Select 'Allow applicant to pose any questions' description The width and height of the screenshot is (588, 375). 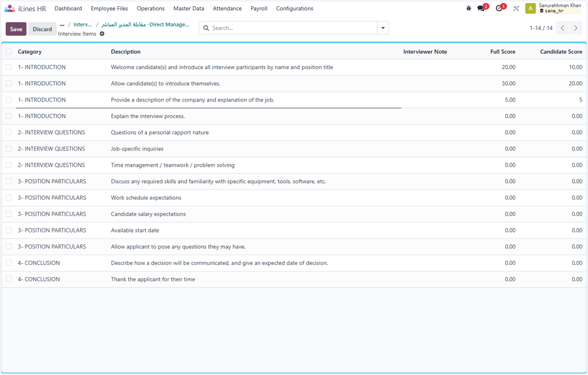coord(178,247)
